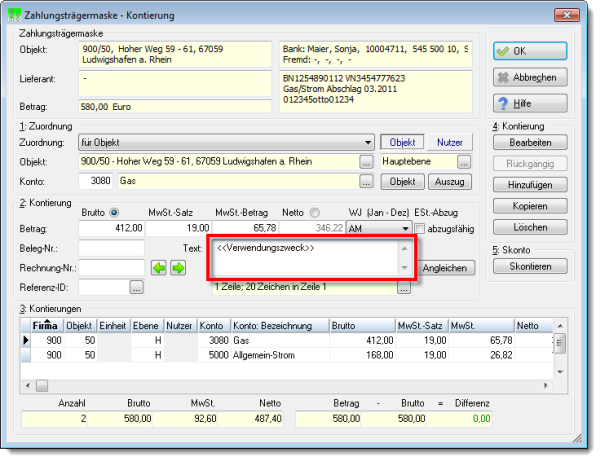
Task: Select the Brutto radio button
Action: 114,212
